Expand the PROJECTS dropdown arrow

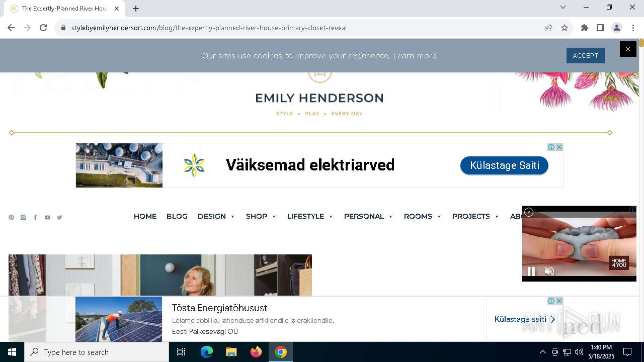(497, 217)
